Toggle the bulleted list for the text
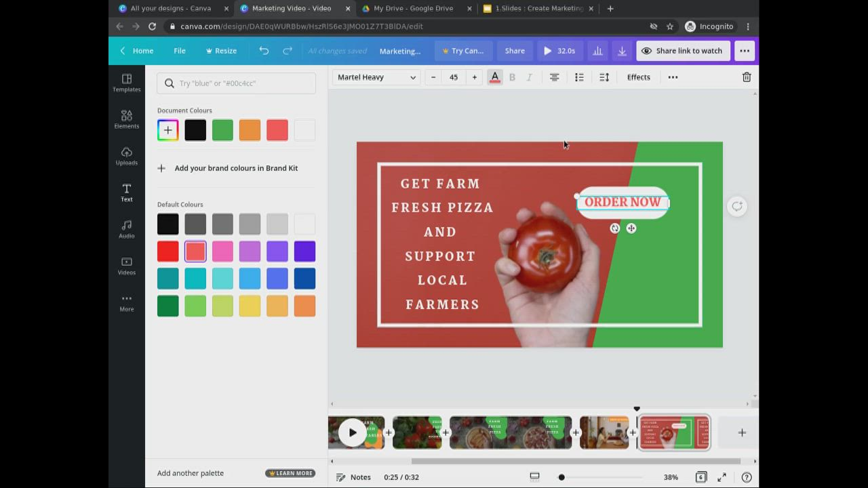The image size is (868, 488). click(579, 77)
